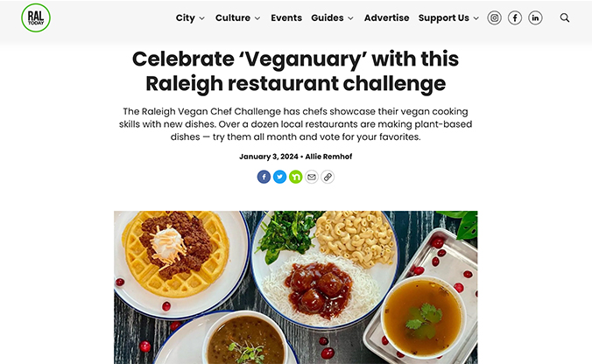This screenshot has width=592, height=364.
Task: Open the LinkedIn icon in header
Action: [535, 17]
